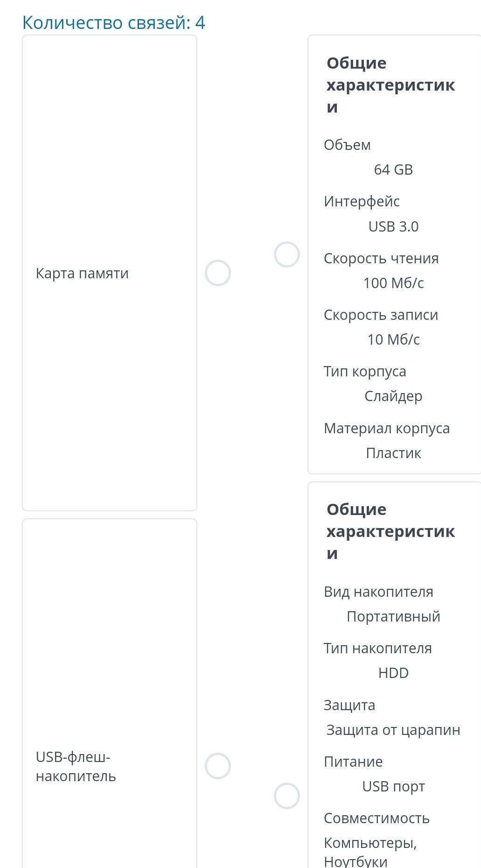Viewport: 481px width, 868px height.
Task: Click the USB порт power value
Action: pyautogui.click(x=393, y=786)
